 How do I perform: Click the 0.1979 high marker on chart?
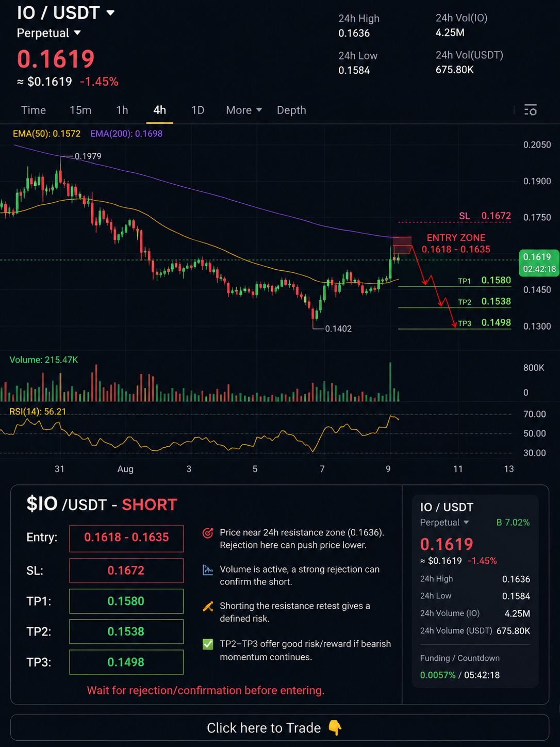coord(88,156)
